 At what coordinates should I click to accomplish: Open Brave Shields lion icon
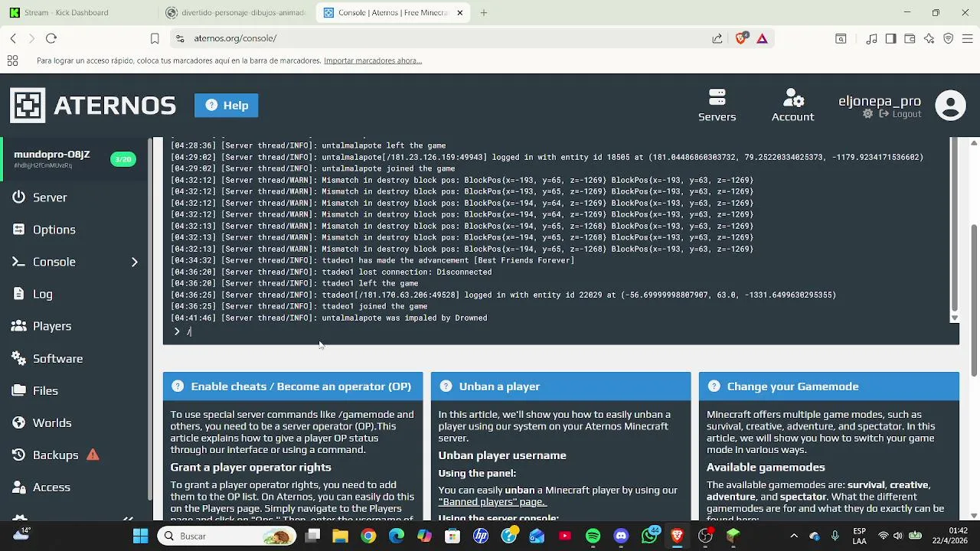tap(740, 38)
